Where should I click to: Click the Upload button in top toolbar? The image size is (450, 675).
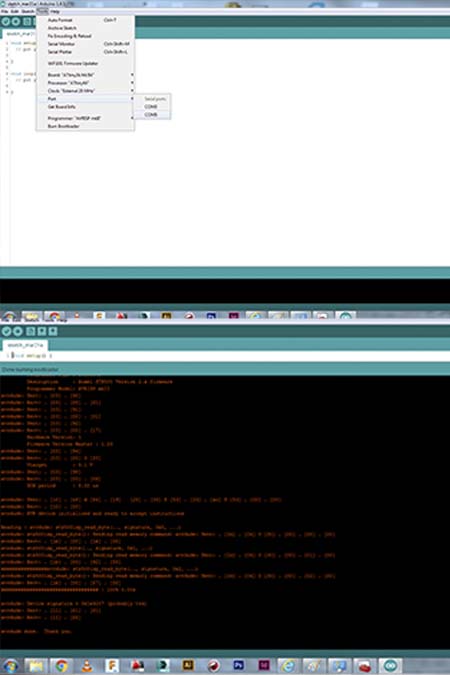point(16,21)
